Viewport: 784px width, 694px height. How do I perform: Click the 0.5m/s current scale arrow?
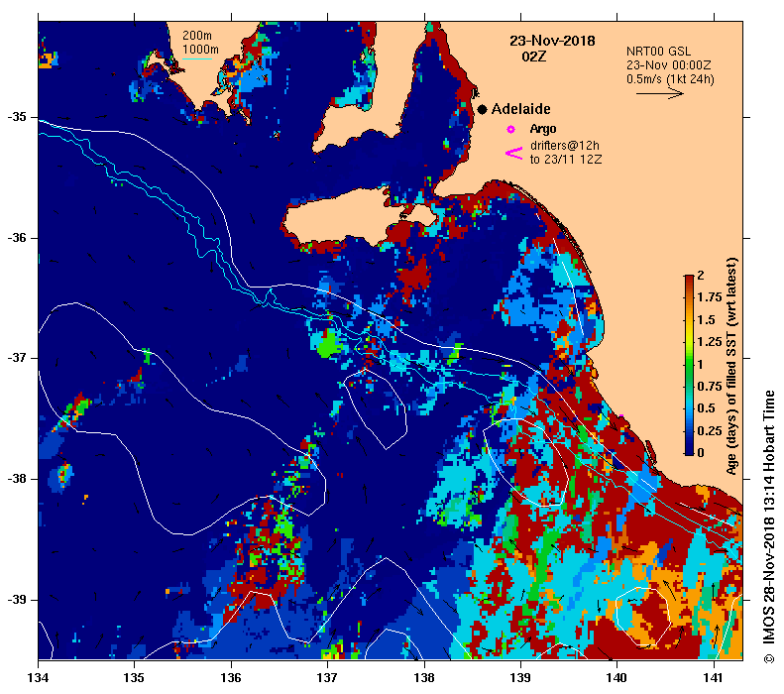pos(659,93)
